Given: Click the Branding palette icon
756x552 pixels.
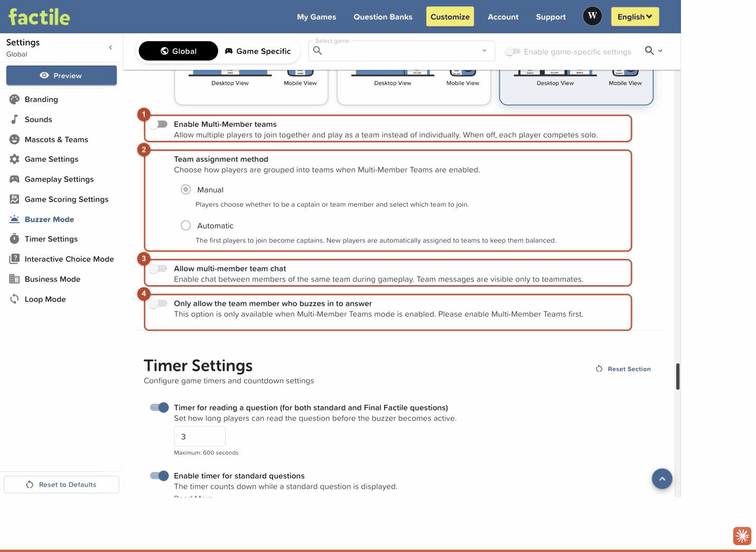Looking at the screenshot, I should click(15, 99).
